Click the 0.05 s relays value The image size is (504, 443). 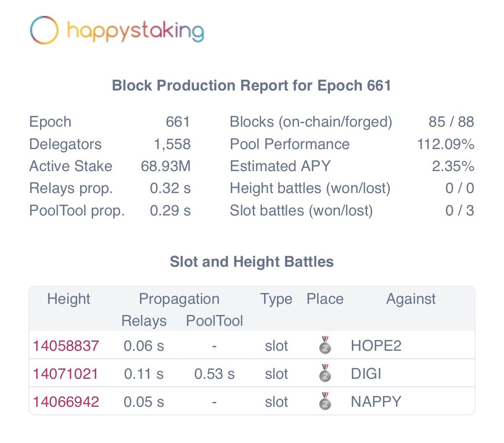(x=144, y=402)
